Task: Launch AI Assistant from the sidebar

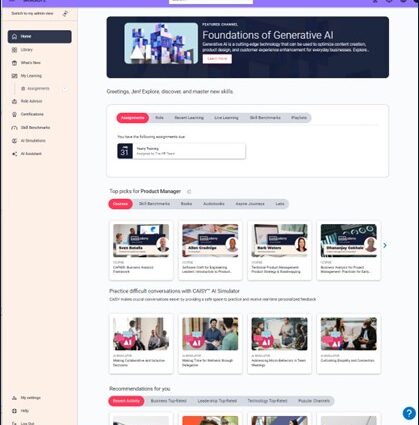Action: (31, 154)
